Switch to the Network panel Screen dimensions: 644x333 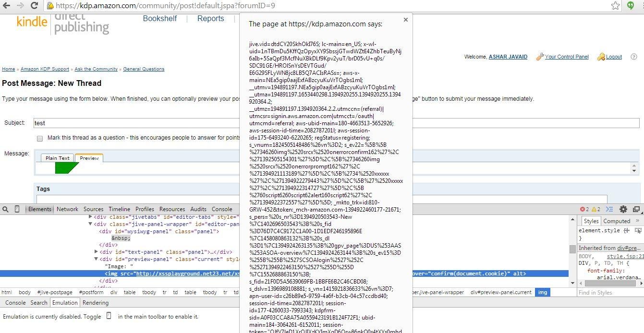pyautogui.click(x=67, y=209)
